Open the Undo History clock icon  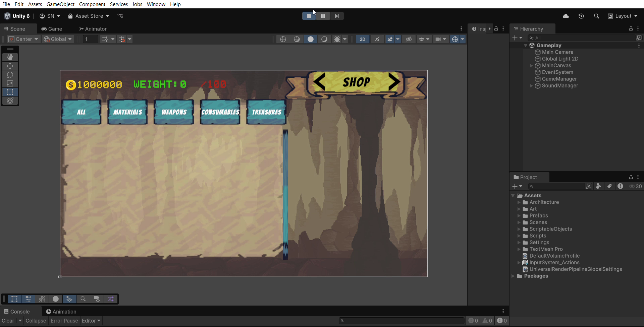coord(581,16)
